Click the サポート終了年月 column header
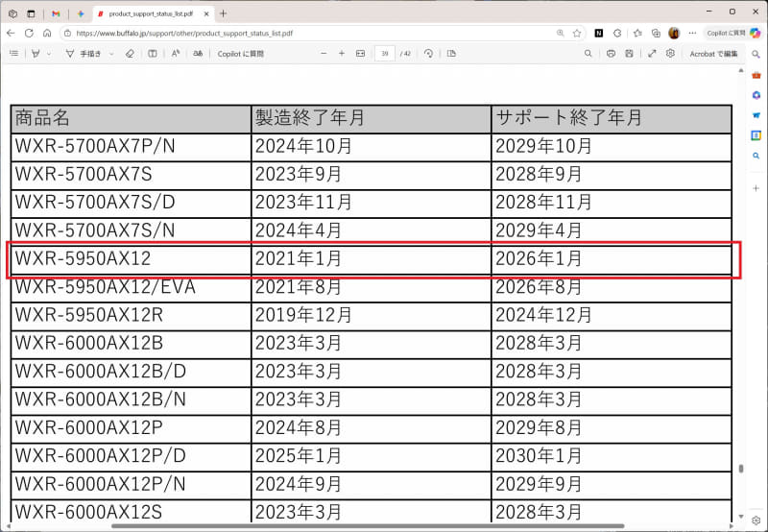 click(x=612, y=117)
